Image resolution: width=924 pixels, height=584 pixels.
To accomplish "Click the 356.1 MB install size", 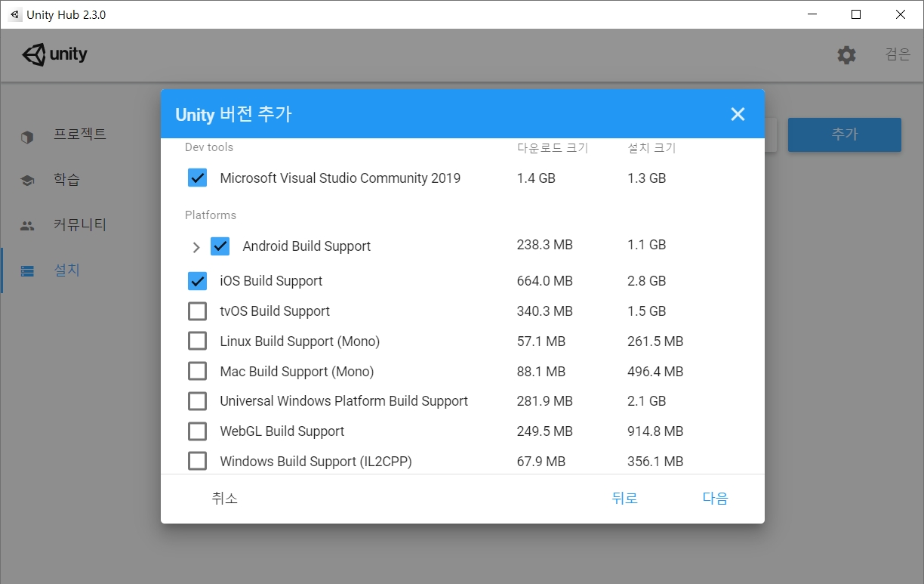I will [655, 462].
